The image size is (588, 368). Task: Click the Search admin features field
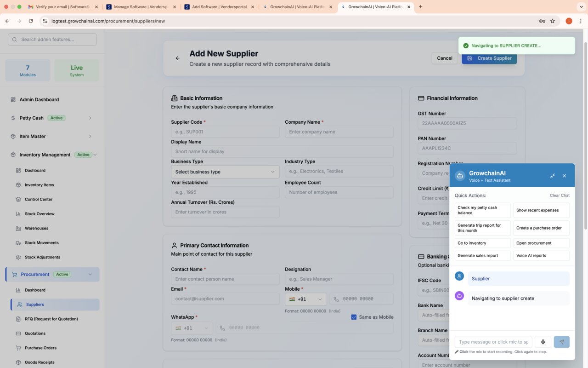(52, 40)
